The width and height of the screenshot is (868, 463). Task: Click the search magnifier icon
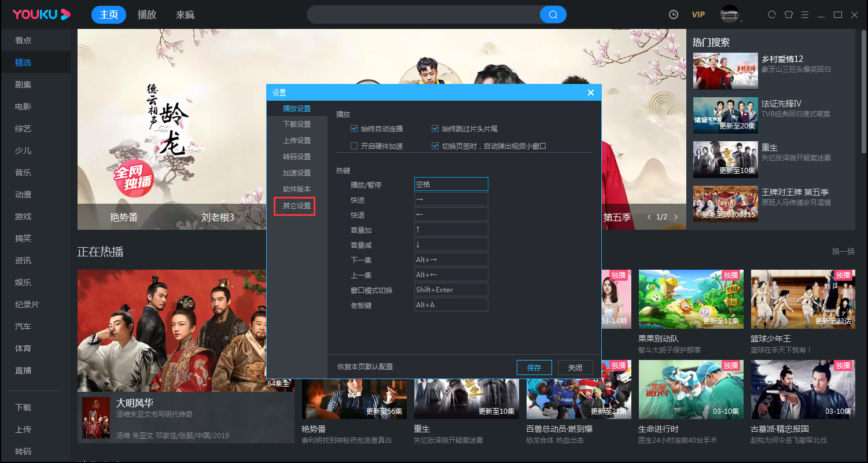coord(553,14)
